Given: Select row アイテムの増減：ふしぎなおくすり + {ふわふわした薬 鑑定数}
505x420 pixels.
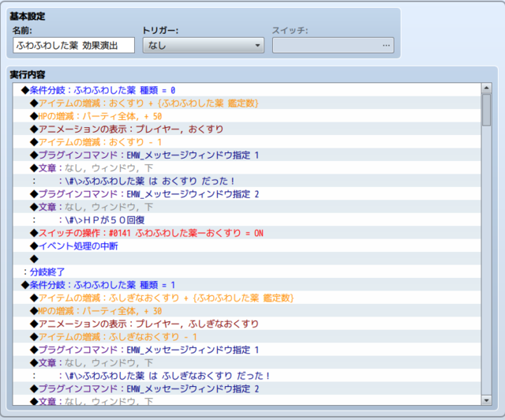Looking at the screenshot, I should [x=247, y=298].
